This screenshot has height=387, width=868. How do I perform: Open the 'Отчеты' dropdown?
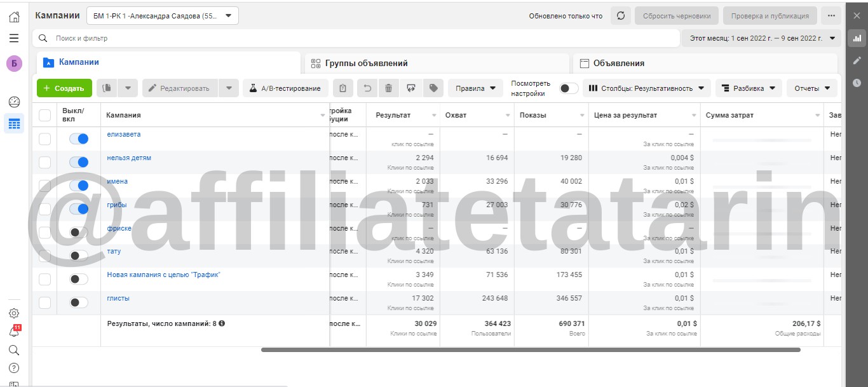coord(812,88)
